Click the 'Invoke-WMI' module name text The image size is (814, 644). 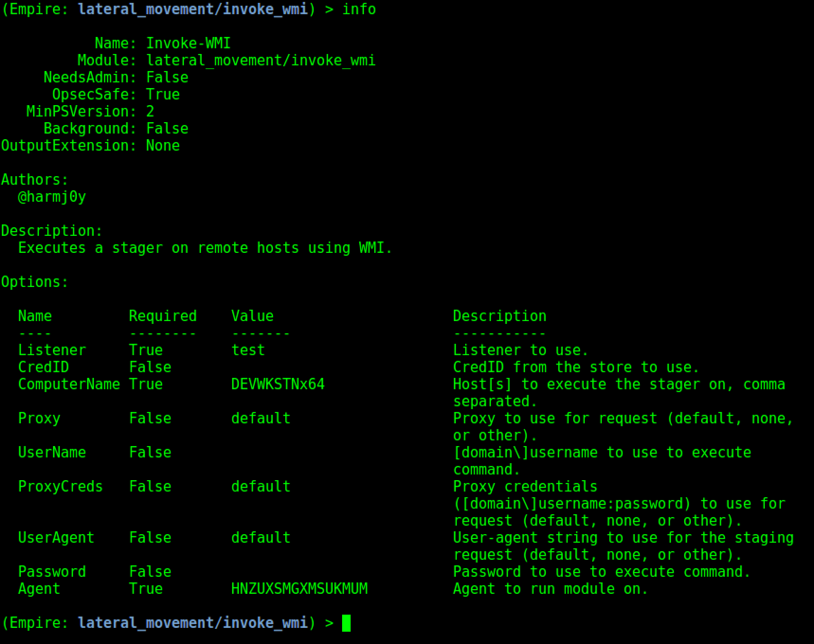(x=188, y=43)
